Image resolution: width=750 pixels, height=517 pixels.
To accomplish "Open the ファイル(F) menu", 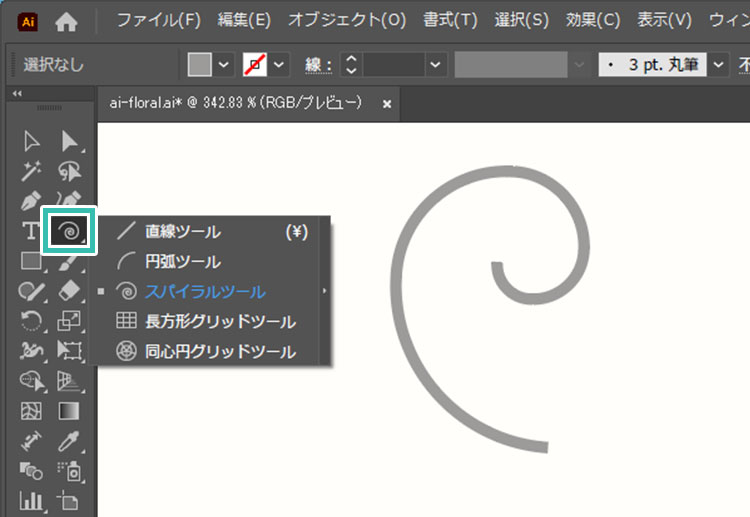I will click(158, 20).
